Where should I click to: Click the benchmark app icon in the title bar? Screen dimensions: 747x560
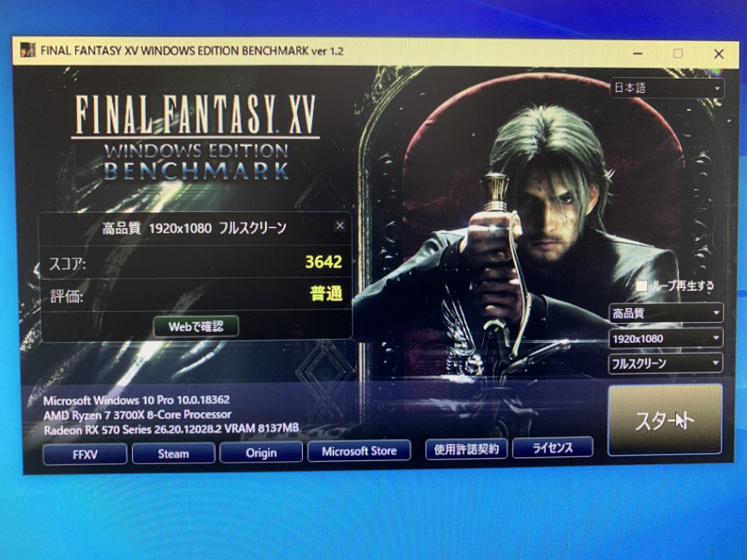pos(28,50)
